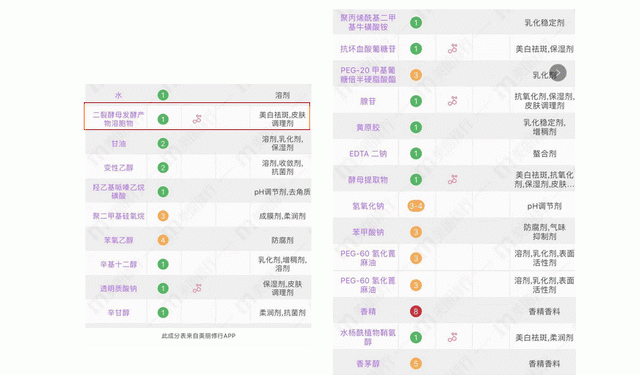Click the green safety badge for 腺苷
Viewport: 640px width, 375px height.
tap(416, 101)
